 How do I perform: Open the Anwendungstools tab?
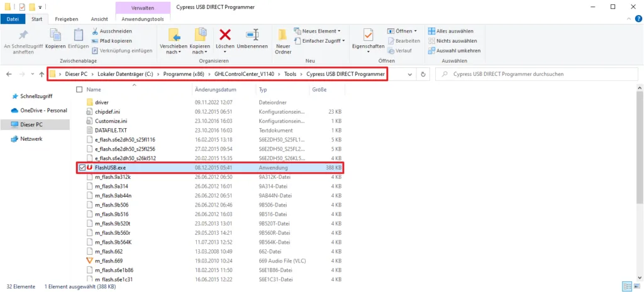coord(143,19)
